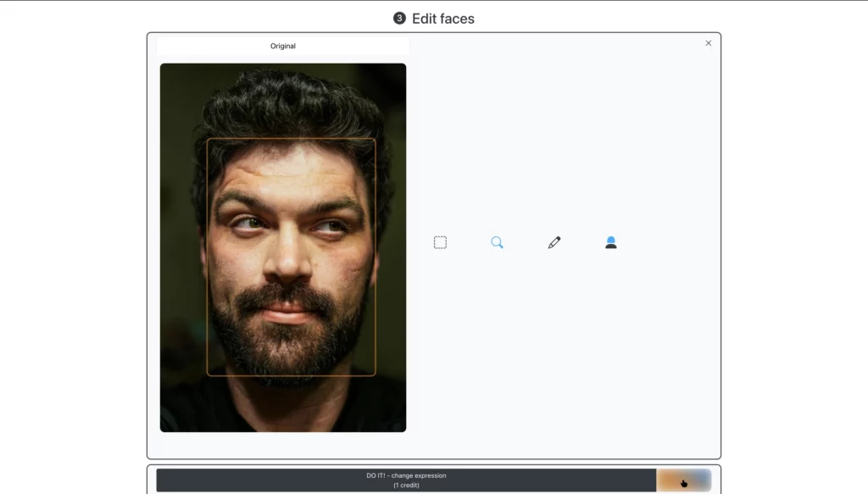The width and height of the screenshot is (868, 494).
Task: Select the dashed rectangle selection tool
Action: click(x=440, y=241)
